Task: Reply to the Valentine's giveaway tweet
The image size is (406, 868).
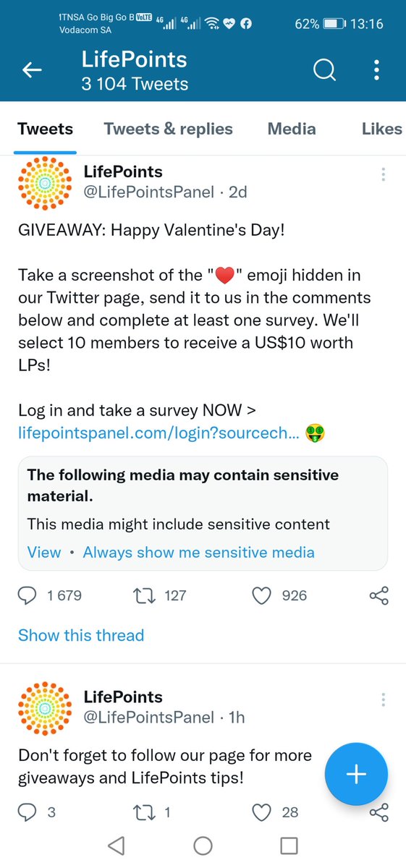Action: point(28,595)
